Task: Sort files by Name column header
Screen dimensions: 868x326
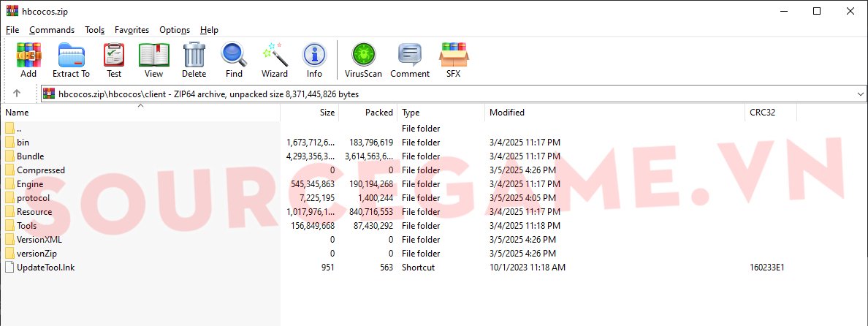Action: [17, 113]
